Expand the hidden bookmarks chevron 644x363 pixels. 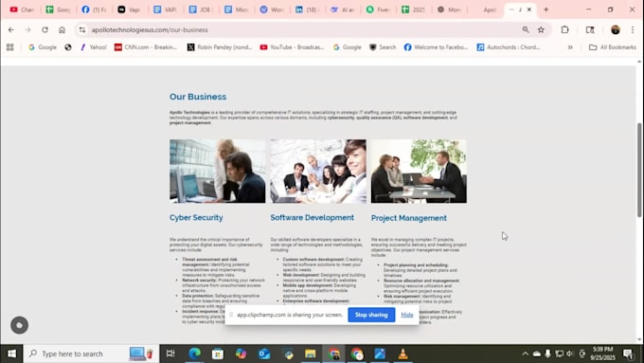tap(570, 47)
